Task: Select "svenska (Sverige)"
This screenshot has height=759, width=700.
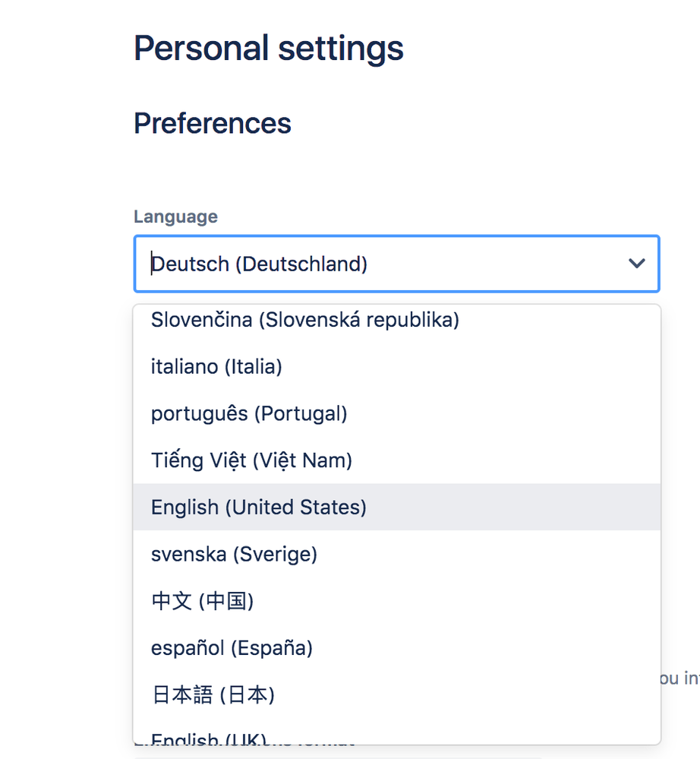Action: click(233, 554)
